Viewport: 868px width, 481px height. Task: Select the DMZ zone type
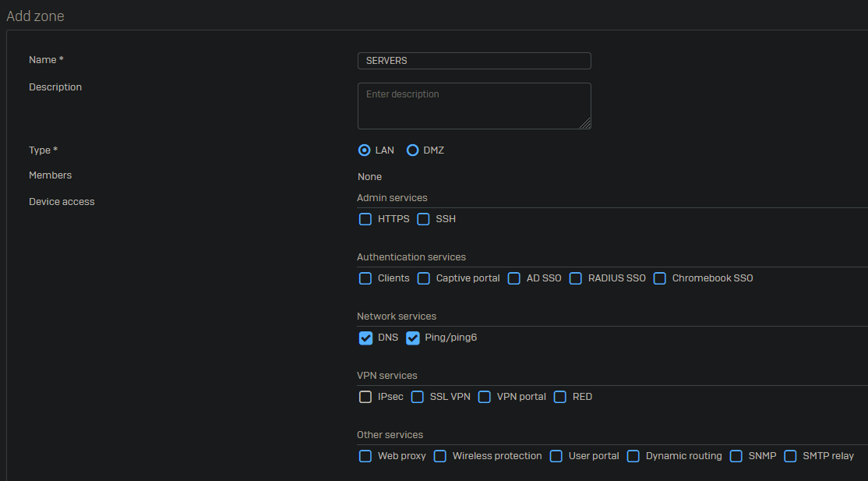click(x=413, y=150)
